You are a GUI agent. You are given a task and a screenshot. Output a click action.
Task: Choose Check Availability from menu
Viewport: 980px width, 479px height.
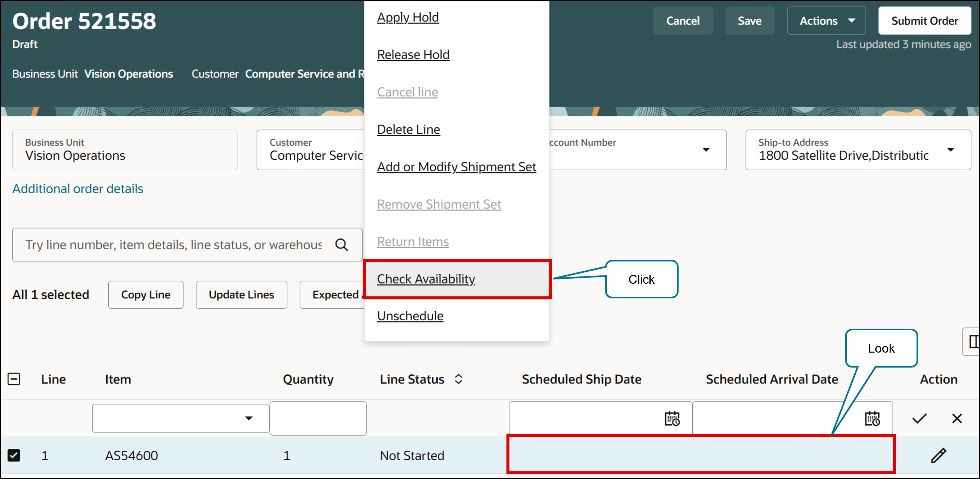click(x=426, y=279)
